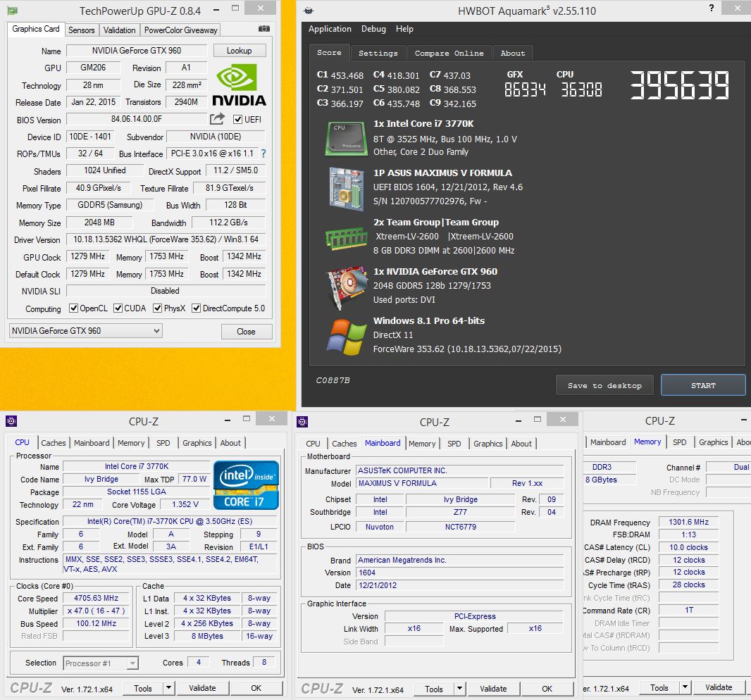Click the CPU chip icon in Aquamark
Screen dimensions: 751x700
pyautogui.click(x=347, y=139)
